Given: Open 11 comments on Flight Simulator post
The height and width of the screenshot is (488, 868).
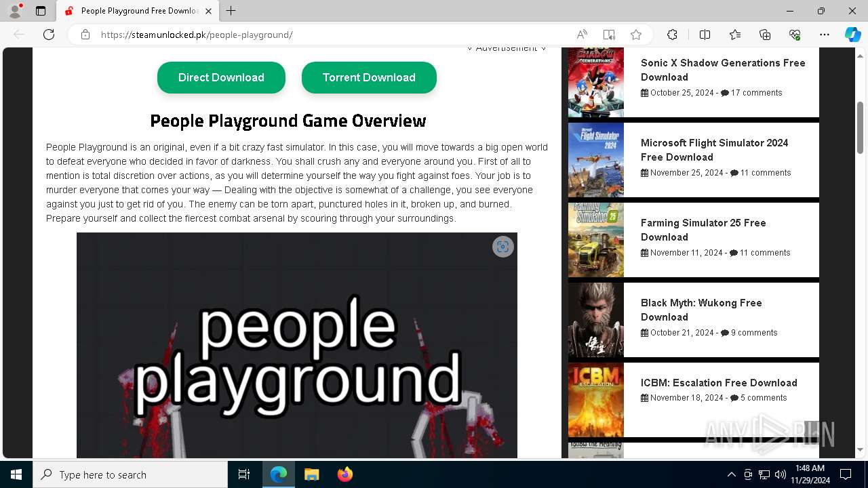Looking at the screenshot, I should (x=760, y=173).
